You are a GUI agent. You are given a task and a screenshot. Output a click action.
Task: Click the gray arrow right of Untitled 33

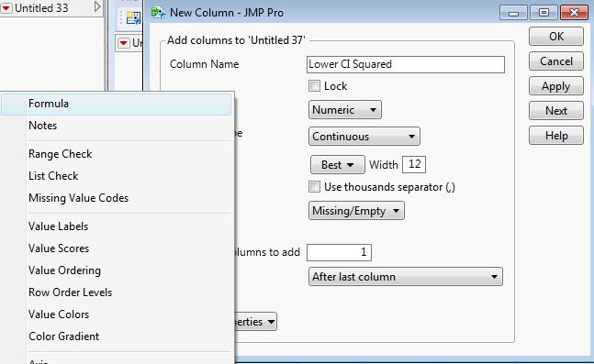[x=97, y=6]
